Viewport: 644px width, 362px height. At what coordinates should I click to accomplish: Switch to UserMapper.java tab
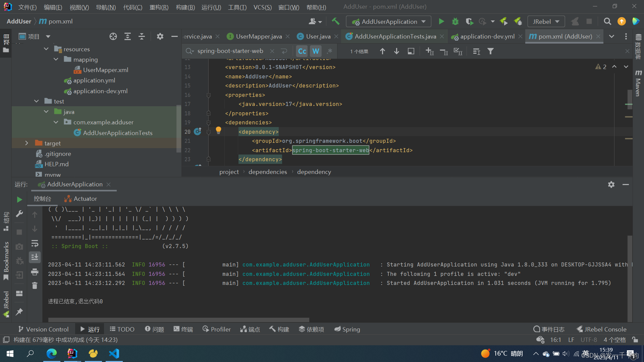(x=258, y=37)
